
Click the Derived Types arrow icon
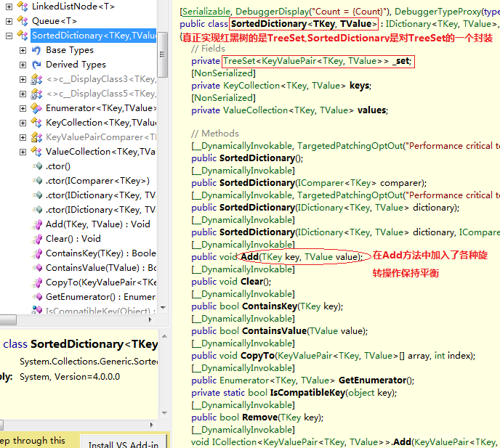tap(36, 65)
